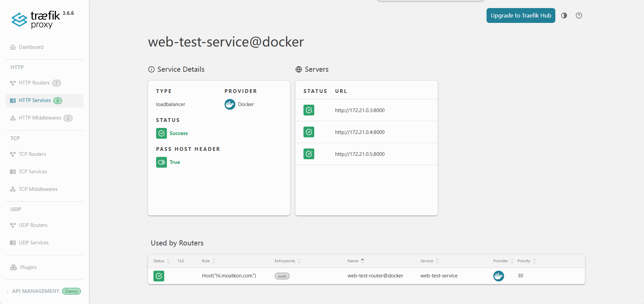Click status icon for server 172.21.0.3
Screen dimensions: 644x304
tap(309, 110)
